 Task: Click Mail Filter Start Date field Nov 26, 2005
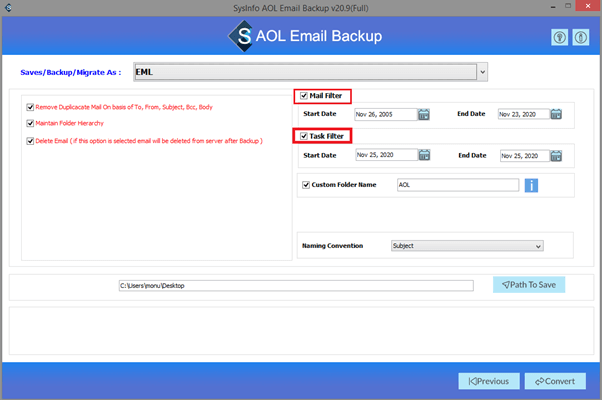[x=386, y=114]
